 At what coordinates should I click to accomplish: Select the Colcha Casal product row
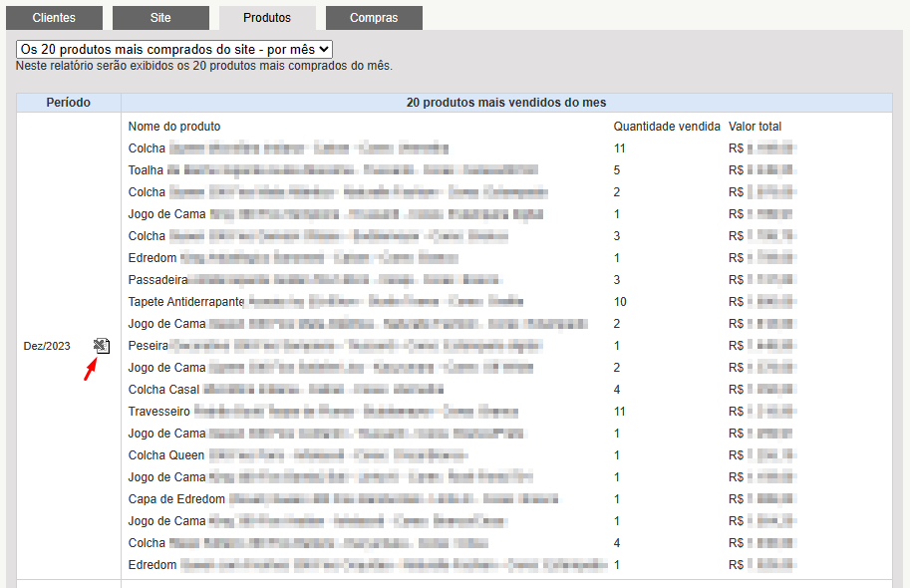(x=462, y=390)
